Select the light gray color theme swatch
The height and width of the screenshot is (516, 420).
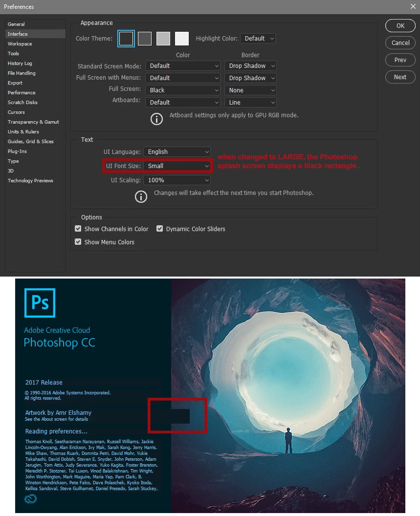tap(163, 39)
